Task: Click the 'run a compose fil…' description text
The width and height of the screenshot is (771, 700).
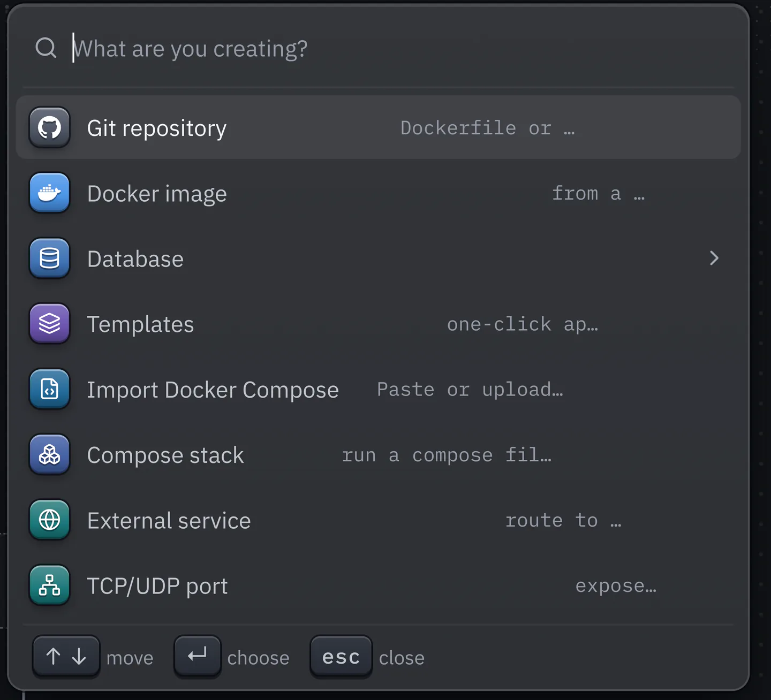Action: click(447, 455)
